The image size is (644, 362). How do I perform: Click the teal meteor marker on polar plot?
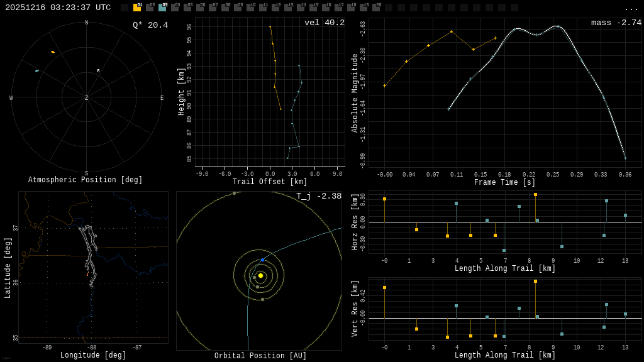37,71
